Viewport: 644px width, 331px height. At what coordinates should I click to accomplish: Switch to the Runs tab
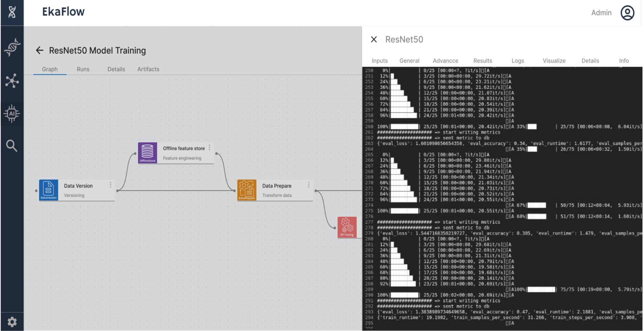pos(83,69)
